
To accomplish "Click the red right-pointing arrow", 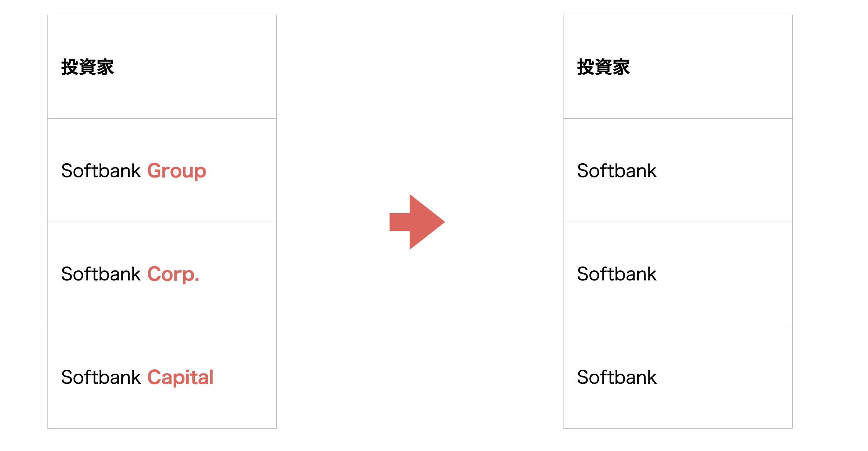I will (x=417, y=222).
